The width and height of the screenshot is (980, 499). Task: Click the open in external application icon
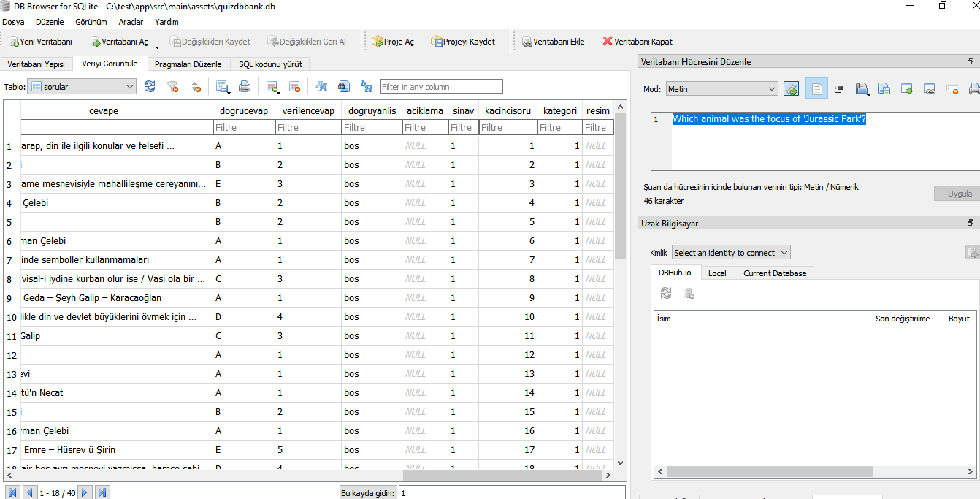[x=907, y=88]
